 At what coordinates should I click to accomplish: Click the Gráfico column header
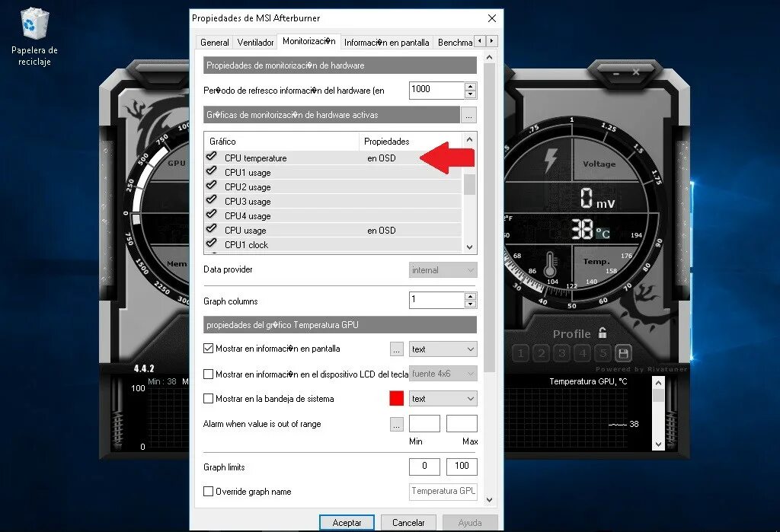[x=282, y=142]
